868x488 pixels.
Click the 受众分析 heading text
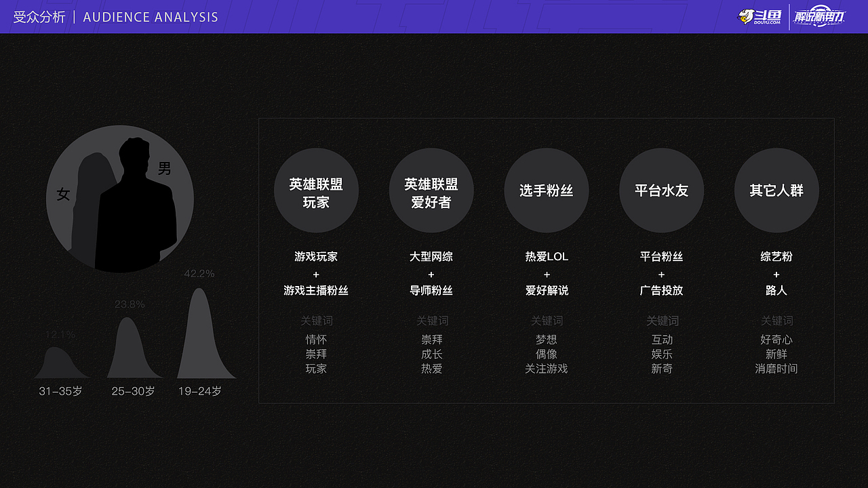click(39, 17)
